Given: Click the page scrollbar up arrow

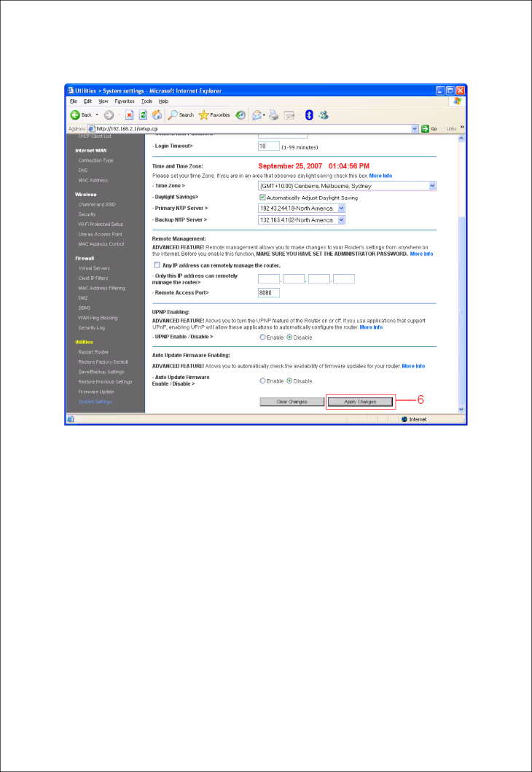Looking at the screenshot, I should pos(461,139).
